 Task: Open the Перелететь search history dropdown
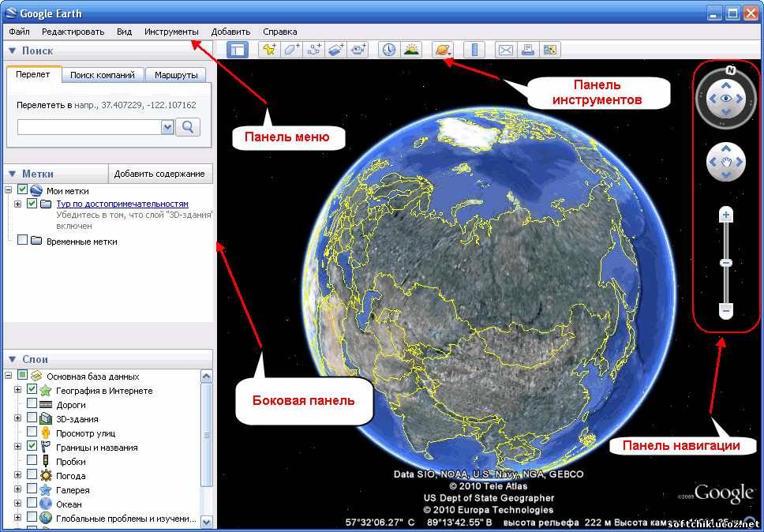[x=167, y=127]
